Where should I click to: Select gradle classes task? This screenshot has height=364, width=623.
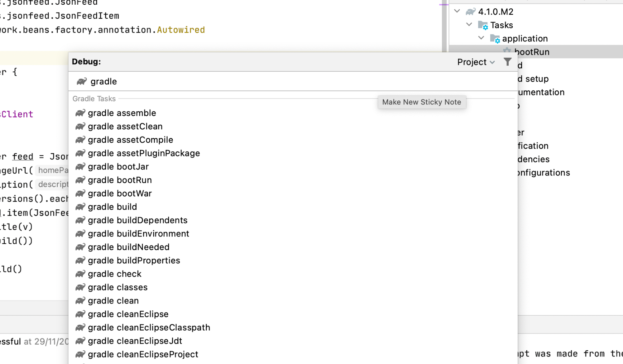[x=293, y=287]
